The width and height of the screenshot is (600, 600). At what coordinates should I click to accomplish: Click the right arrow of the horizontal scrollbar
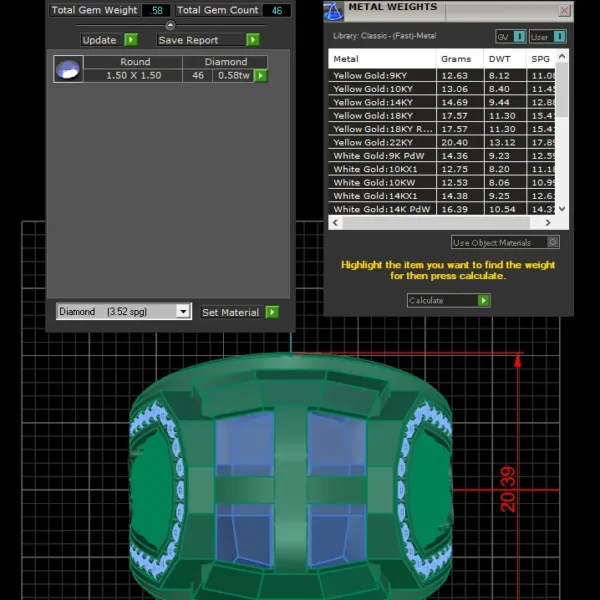click(x=548, y=223)
